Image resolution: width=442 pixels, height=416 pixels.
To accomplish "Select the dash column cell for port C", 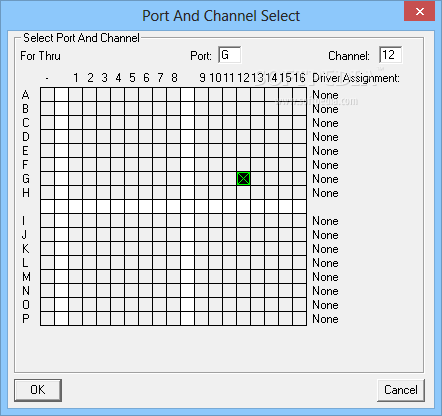I will [x=48, y=123].
